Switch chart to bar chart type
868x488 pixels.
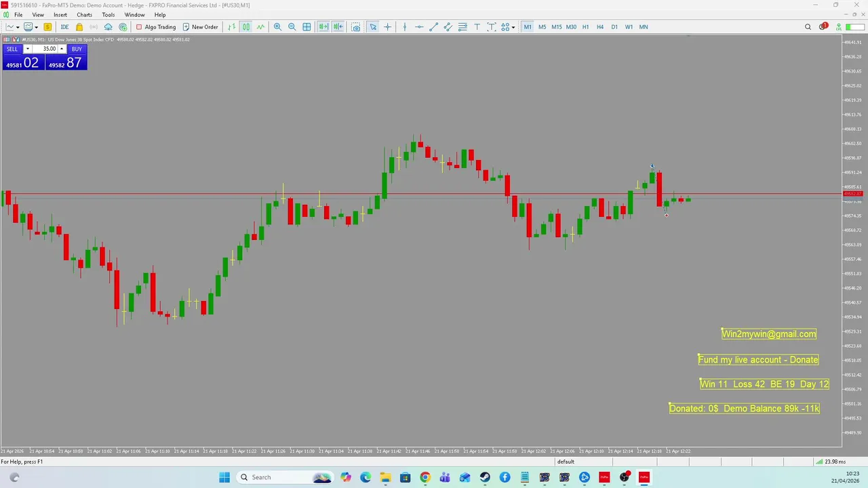231,27
